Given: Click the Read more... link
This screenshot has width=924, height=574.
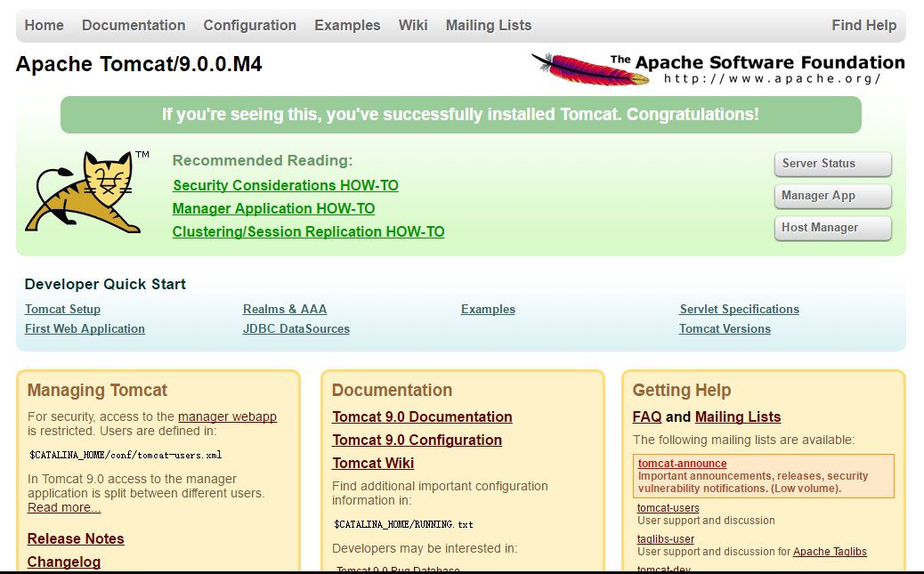Looking at the screenshot, I should (64, 507).
